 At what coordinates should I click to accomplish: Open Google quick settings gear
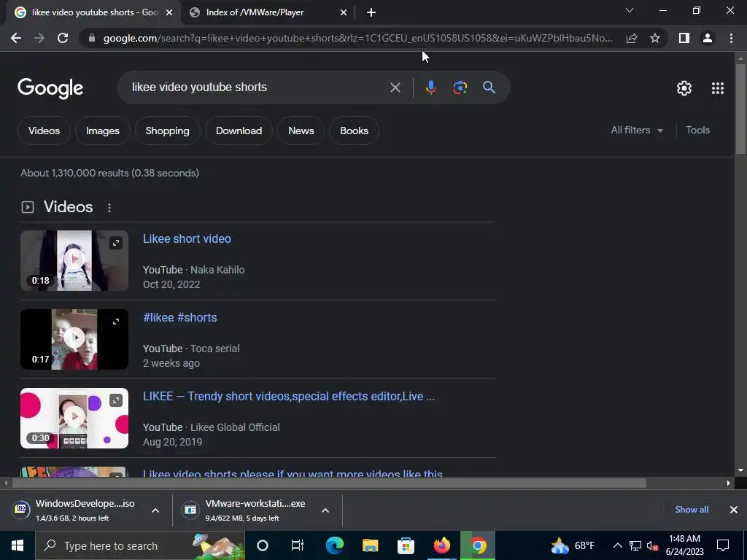pos(684,88)
